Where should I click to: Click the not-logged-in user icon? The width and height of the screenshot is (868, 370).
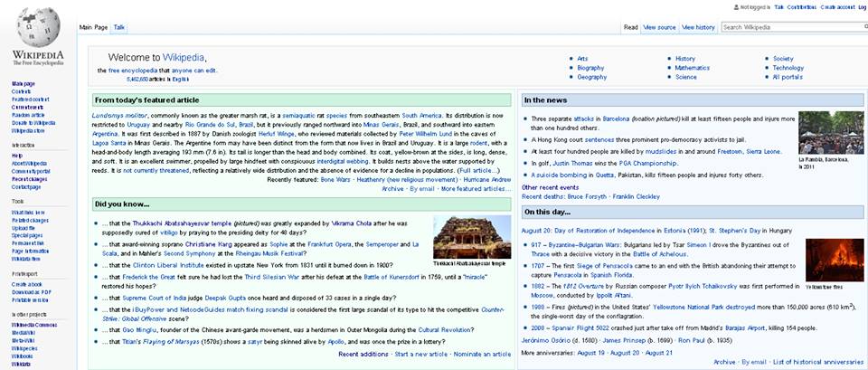click(736, 7)
